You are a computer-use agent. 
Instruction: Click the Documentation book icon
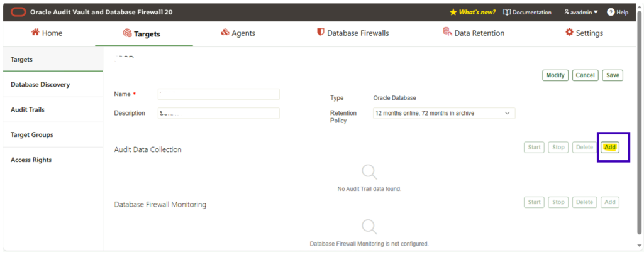(507, 13)
